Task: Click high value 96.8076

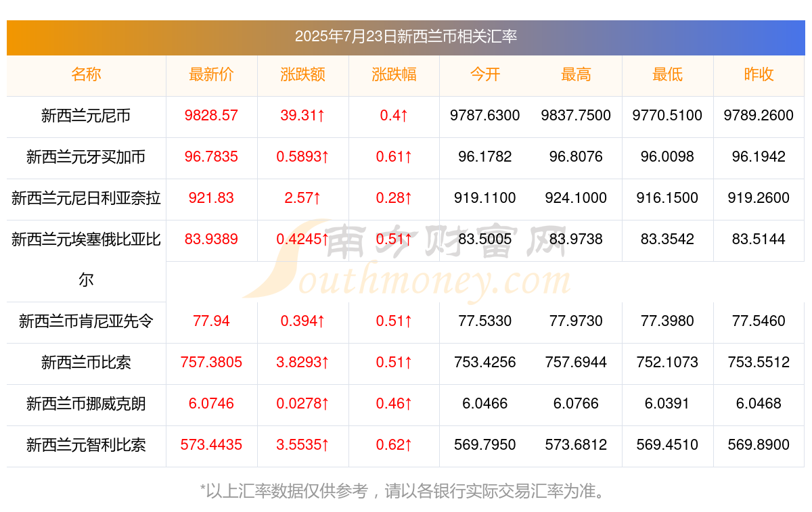Action: [576, 157]
